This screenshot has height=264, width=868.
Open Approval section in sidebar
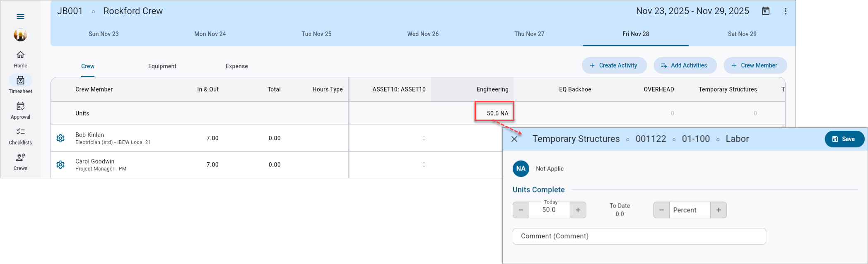(20, 110)
